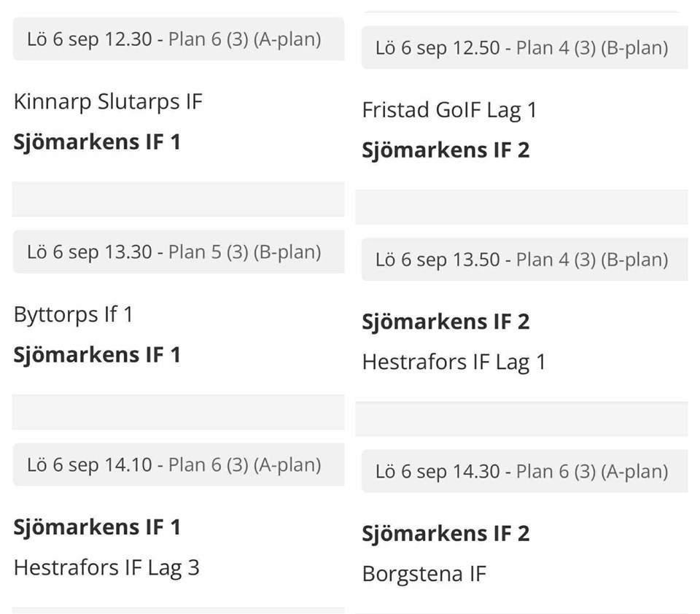Image resolution: width=700 pixels, height=614 pixels.
Task: Open Hestrafors IF Lag 3 team
Action: (x=106, y=567)
